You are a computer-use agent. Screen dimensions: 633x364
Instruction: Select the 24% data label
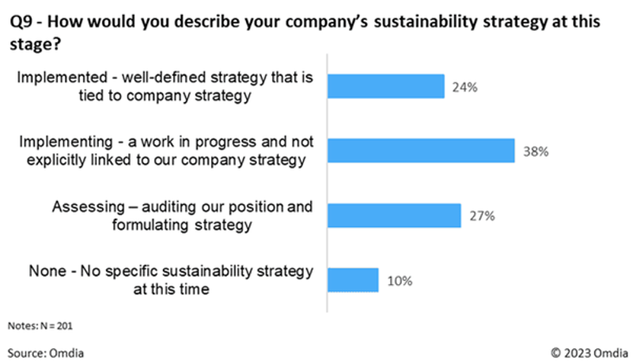pyautogui.click(x=464, y=87)
